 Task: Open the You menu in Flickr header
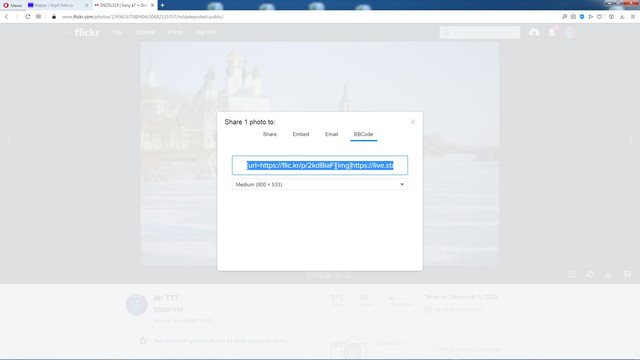pos(118,32)
